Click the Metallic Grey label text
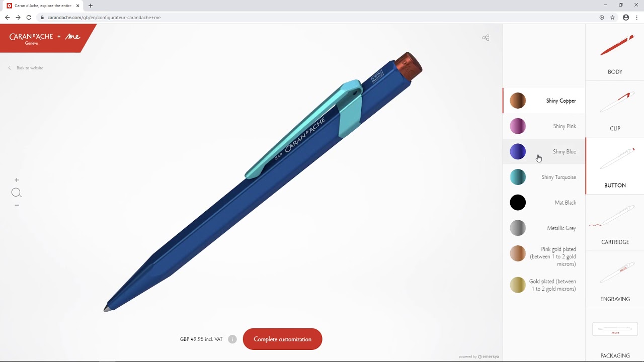The height and width of the screenshot is (362, 644). 561,228
